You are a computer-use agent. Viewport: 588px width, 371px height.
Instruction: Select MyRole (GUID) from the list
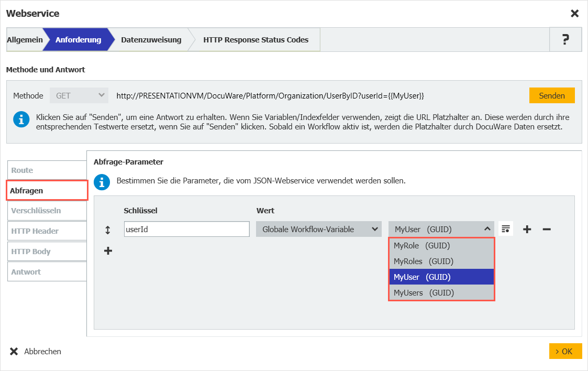[441, 245]
